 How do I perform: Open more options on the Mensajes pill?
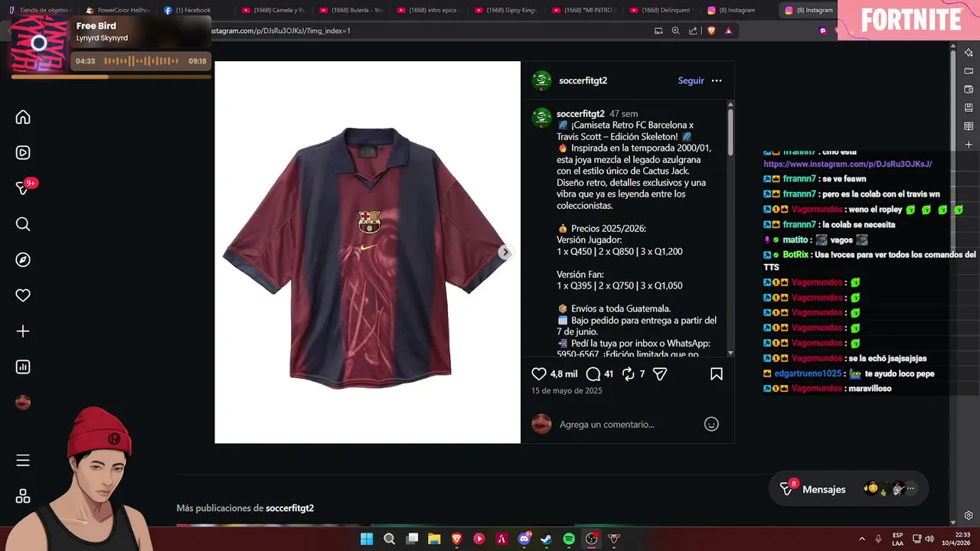click(x=910, y=488)
